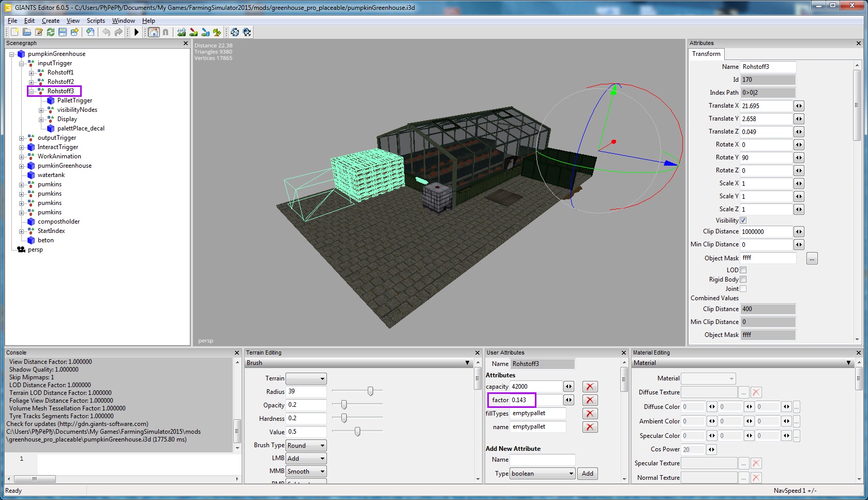Click the Open file folder icon
868x500 pixels.
(27, 32)
